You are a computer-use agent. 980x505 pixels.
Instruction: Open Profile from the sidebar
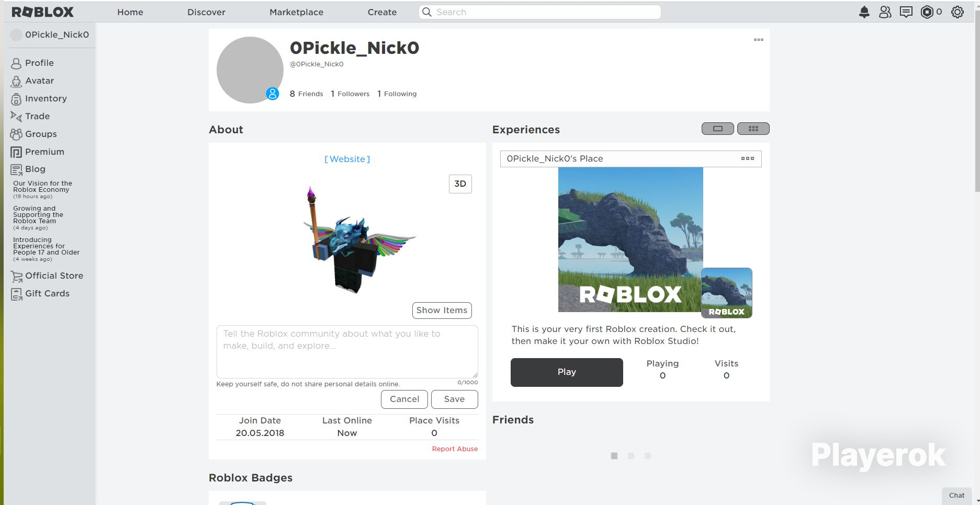coord(39,63)
